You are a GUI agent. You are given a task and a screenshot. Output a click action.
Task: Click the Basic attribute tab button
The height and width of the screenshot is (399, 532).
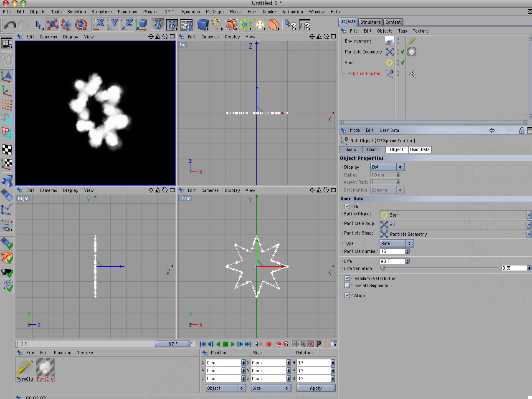[351, 149]
